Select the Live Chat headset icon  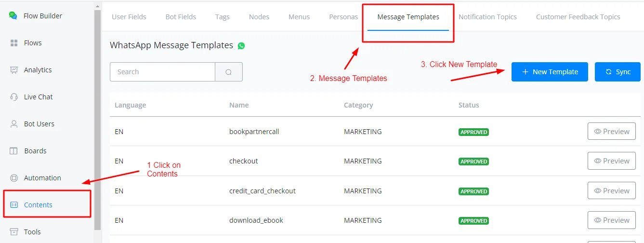(x=14, y=97)
